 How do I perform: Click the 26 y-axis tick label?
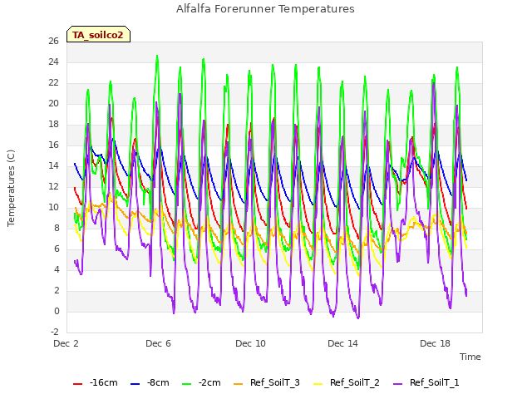coord(53,41)
